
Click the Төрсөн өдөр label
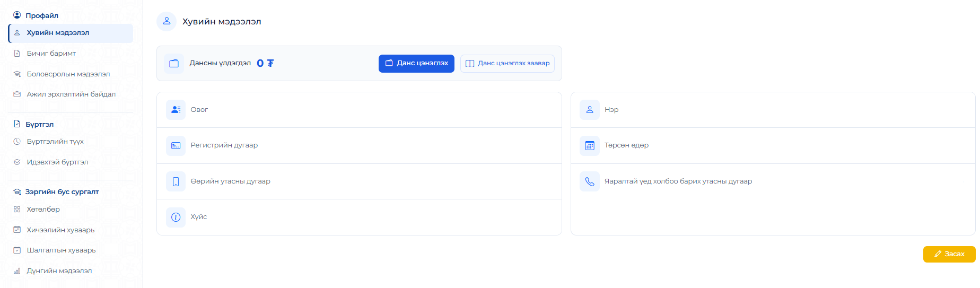[x=627, y=145]
